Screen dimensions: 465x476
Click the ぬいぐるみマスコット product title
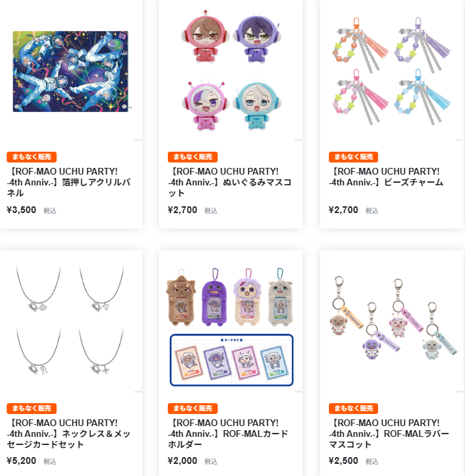pyautogui.click(x=230, y=182)
